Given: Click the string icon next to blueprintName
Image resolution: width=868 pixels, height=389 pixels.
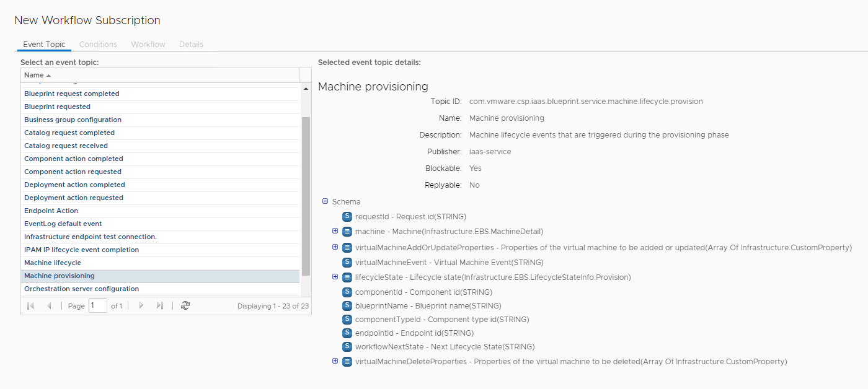Looking at the screenshot, I should (347, 305).
